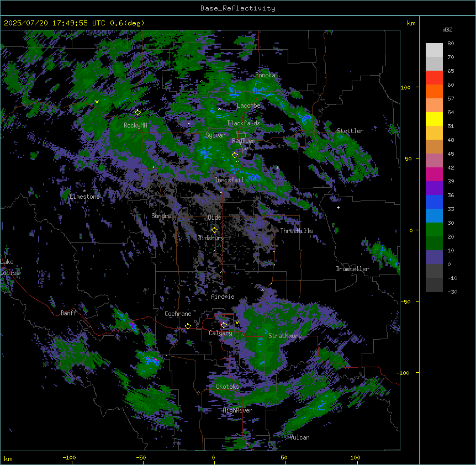
Task: Click the Ponoka city label
Action: (265, 75)
